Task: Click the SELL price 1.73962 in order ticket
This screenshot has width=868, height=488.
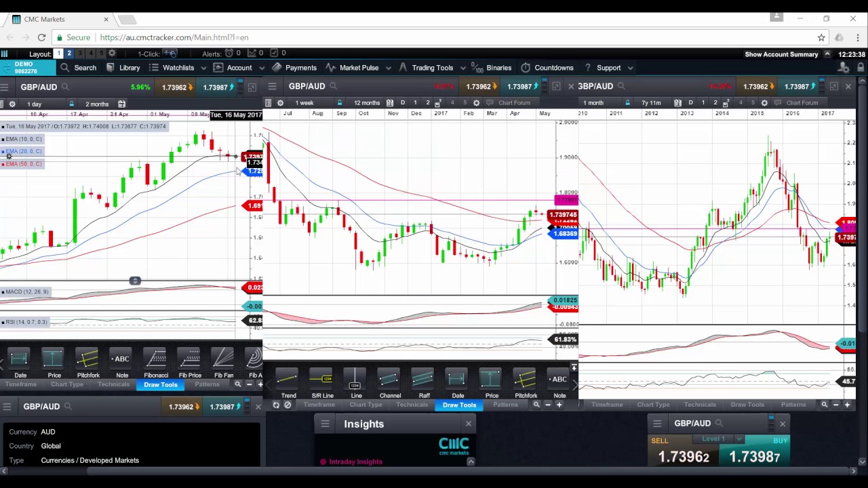Action: point(684,451)
